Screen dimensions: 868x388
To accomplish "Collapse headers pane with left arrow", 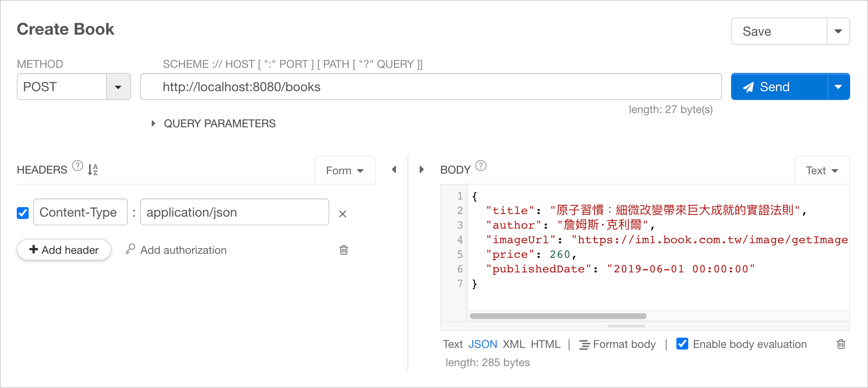I will (x=394, y=170).
